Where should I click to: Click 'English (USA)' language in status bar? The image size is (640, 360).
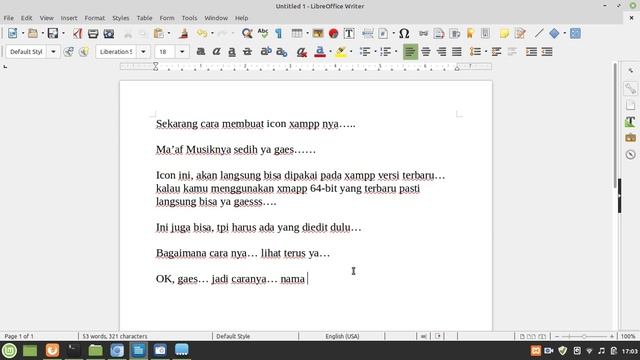point(342,336)
